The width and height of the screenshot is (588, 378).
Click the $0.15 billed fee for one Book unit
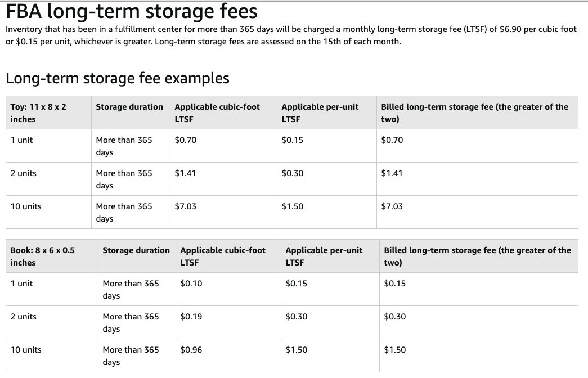coord(395,283)
